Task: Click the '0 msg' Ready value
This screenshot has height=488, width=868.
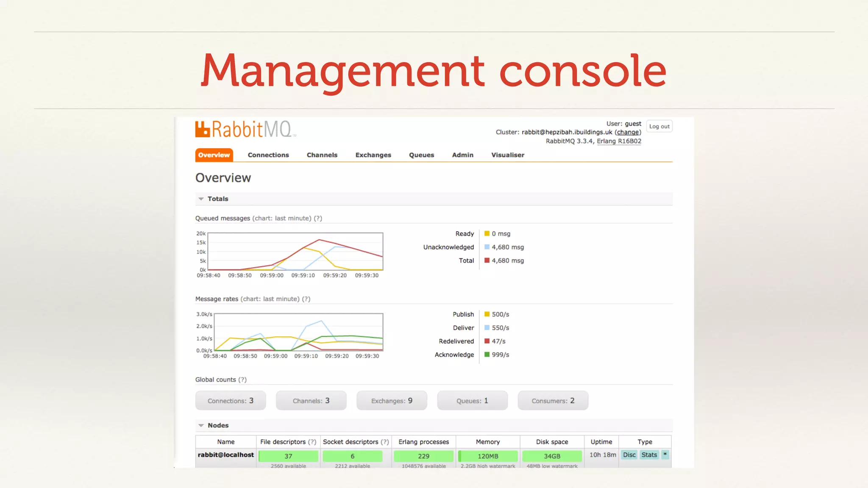Action: (501, 234)
